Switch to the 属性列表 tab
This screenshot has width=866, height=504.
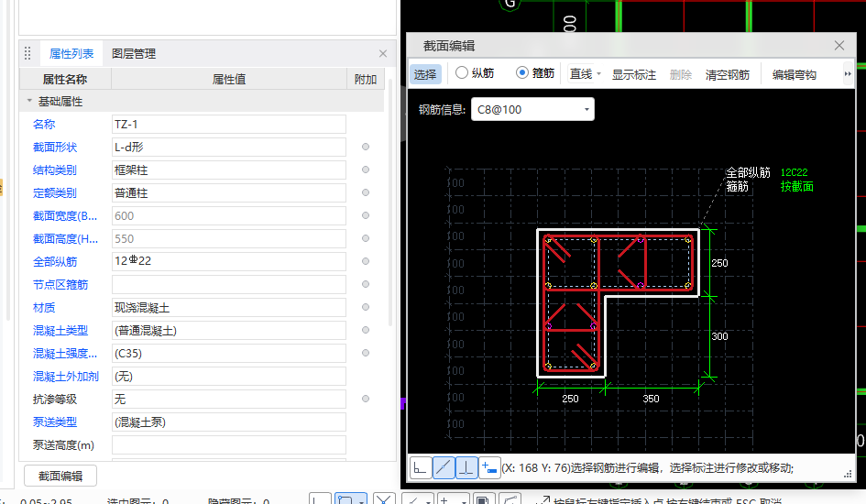(71, 53)
